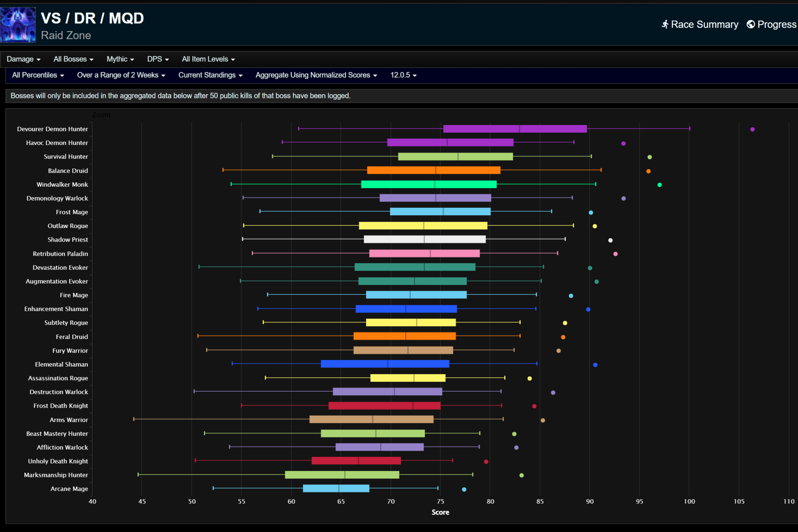Open the Current Standings dropdown
798x532 pixels.
[210, 75]
